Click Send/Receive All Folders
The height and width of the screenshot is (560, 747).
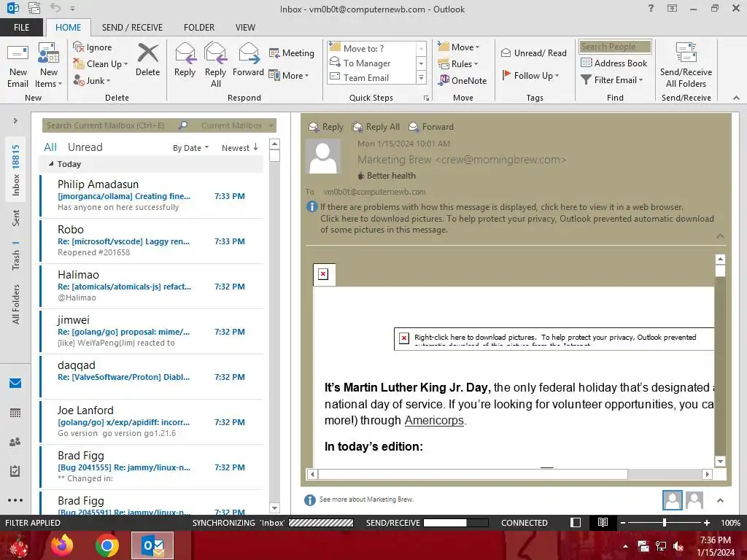pyautogui.click(x=686, y=65)
